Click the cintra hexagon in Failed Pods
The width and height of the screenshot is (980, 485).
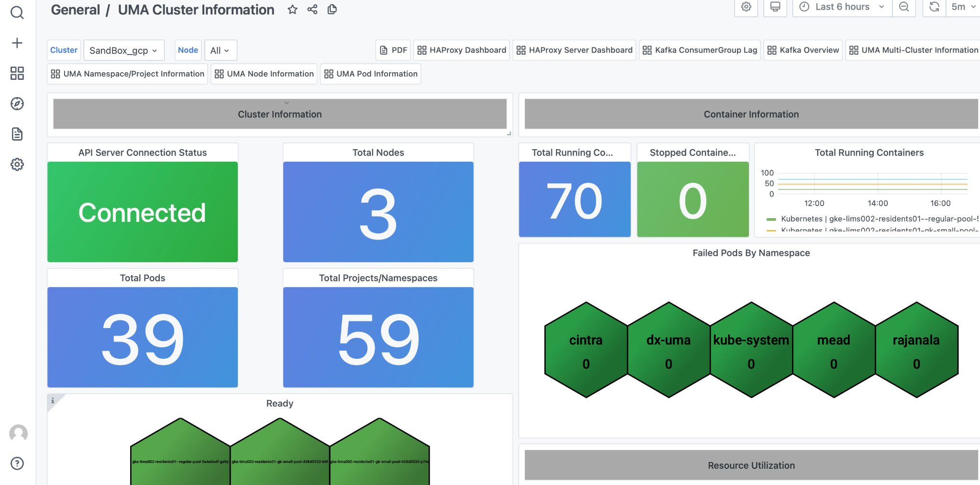586,350
